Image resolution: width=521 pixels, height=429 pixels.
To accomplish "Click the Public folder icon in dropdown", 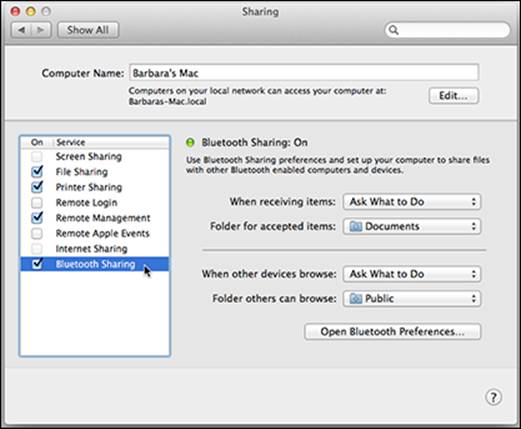I will [355, 298].
